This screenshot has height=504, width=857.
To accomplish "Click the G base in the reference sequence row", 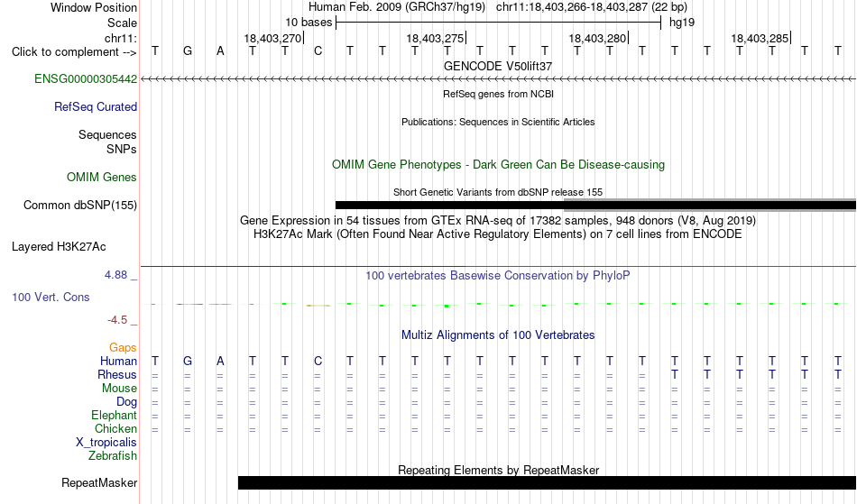I will [x=188, y=51].
